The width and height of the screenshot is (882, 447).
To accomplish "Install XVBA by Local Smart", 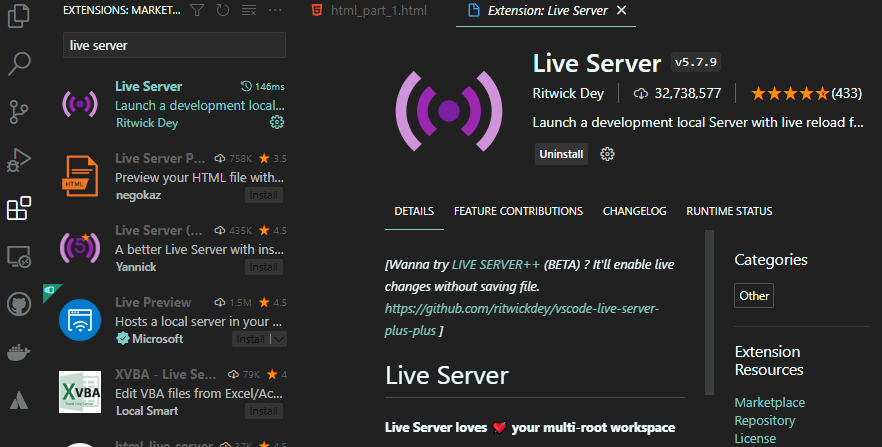I will [x=264, y=411].
